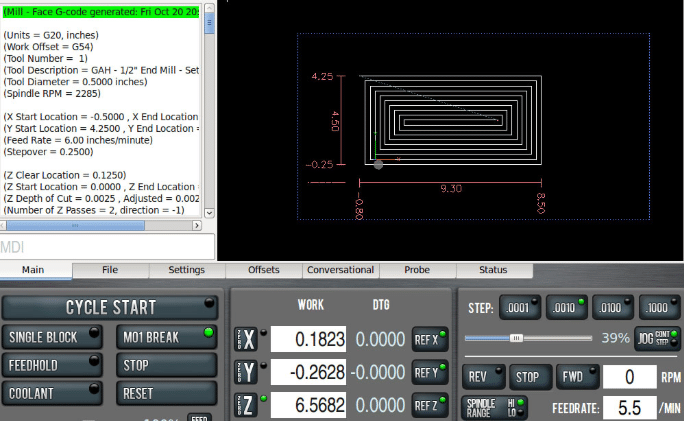Zero the Y axis

(x=246, y=372)
